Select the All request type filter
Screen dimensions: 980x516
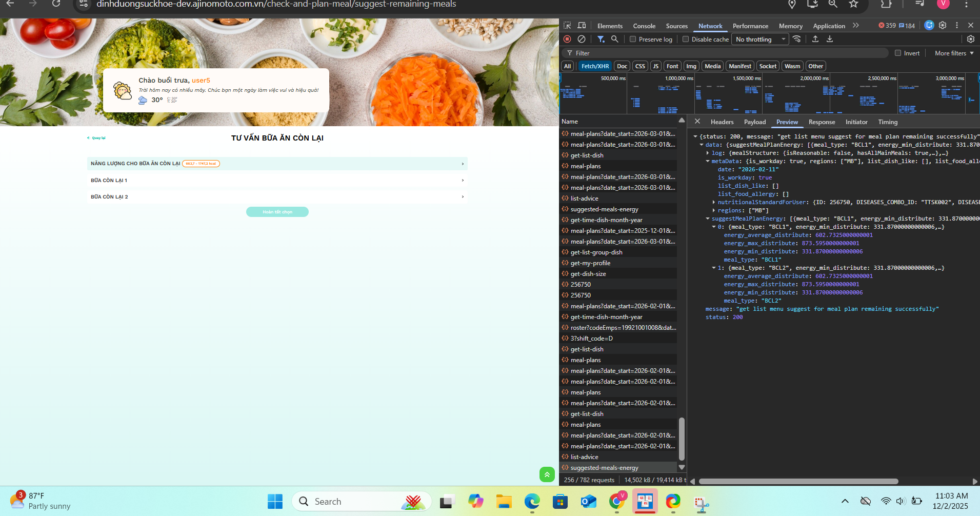pos(567,66)
